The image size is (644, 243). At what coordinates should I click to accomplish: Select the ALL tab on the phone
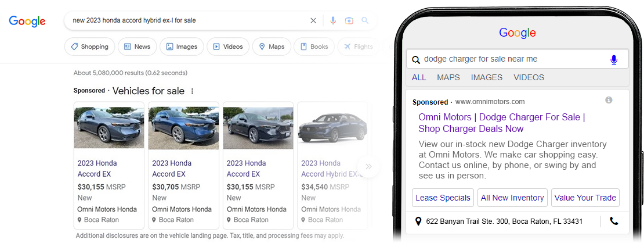coord(419,77)
